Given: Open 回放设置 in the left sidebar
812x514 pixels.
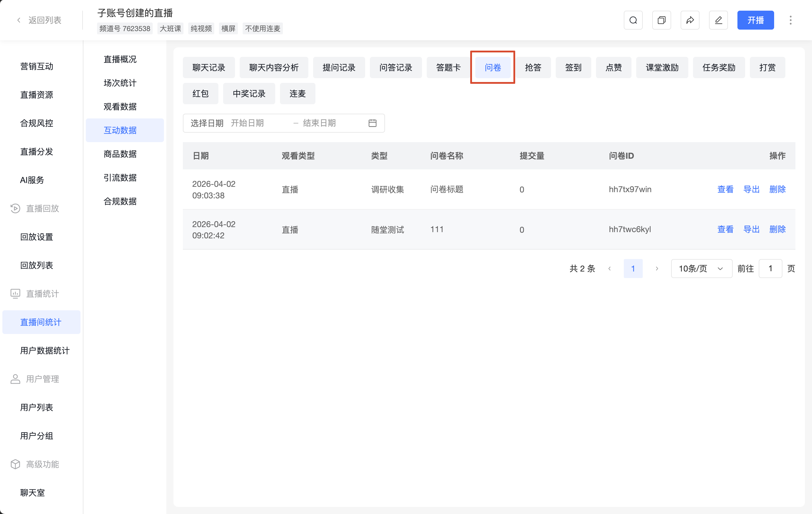Looking at the screenshot, I should (37, 237).
